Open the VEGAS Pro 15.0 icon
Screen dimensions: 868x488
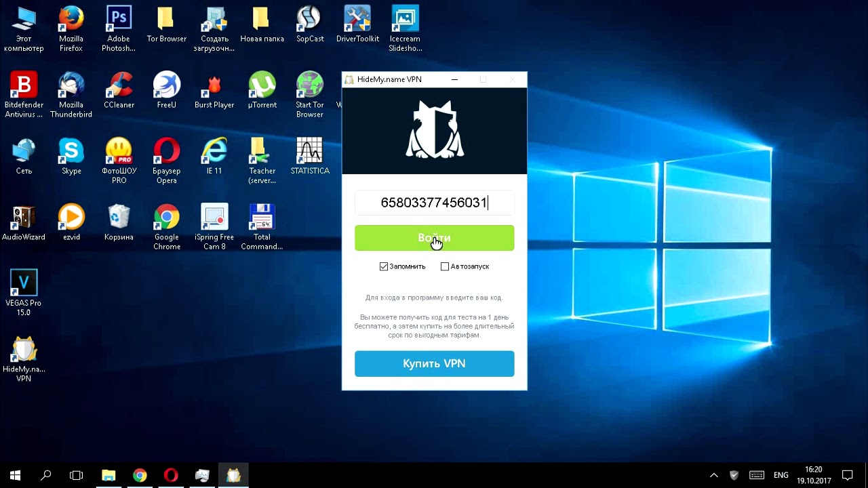click(x=24, y=293)
